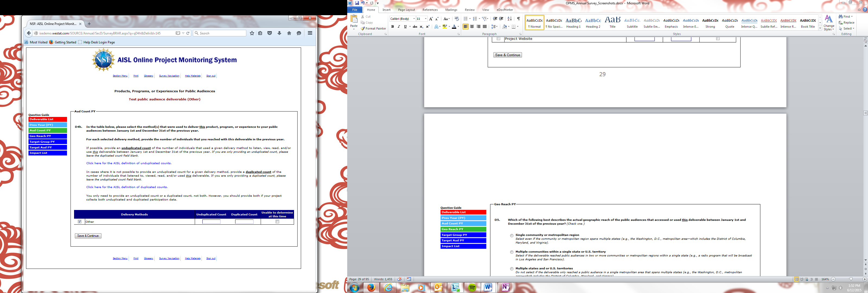Viewport: 868px width, 293px height.
Task: Click the Word zoom slider
Action: (x=851, y=279)
